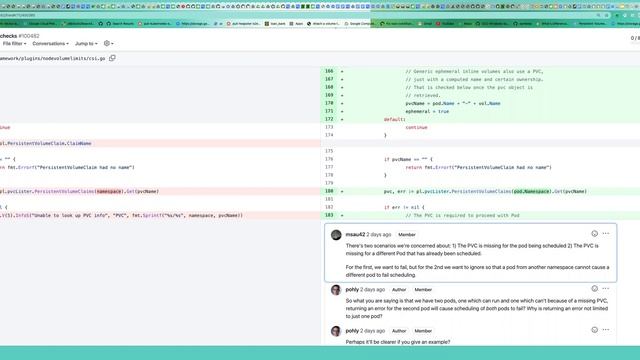The height and width of the screenshot is (360, 640).
Task: Open pohly's avatar on 'Perhaps it'll be clearer' comment
Action: tap(336, 331)
